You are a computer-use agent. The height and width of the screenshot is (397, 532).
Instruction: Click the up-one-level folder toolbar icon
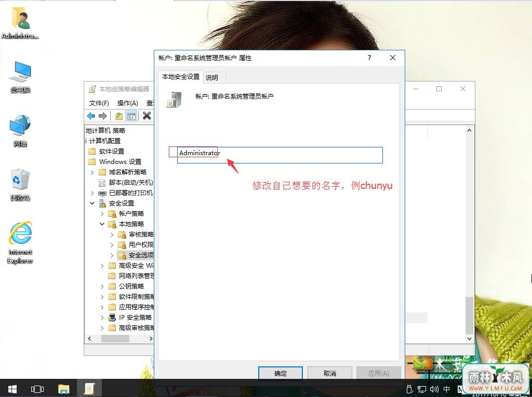pos(119,116)
